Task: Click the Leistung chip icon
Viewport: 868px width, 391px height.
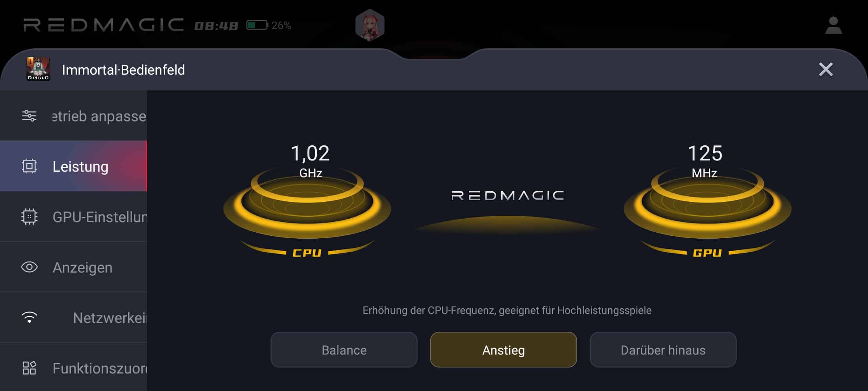Action: point(29,166)
